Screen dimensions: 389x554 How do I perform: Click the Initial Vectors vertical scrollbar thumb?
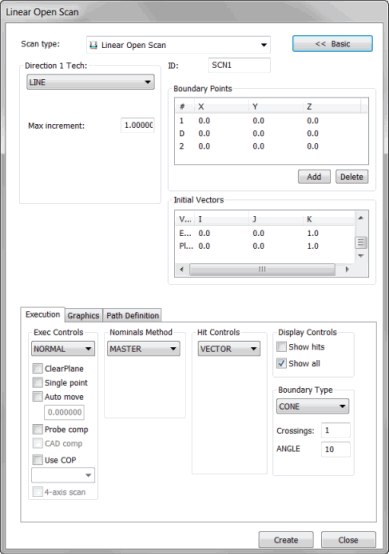point(361,242)
